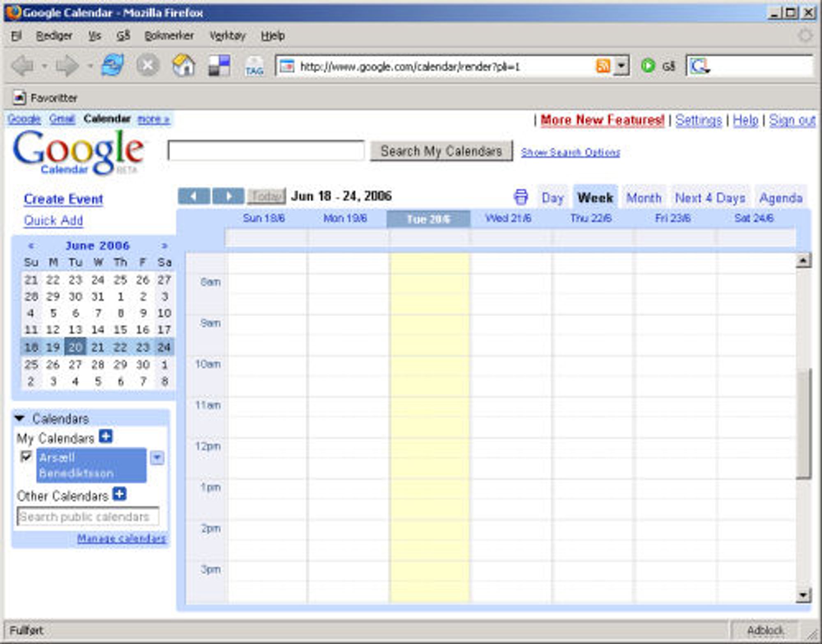Switch to Next 4 Days tab

tap(710, 198)
